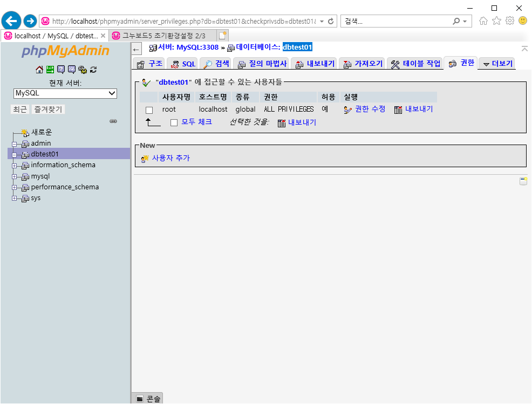This screenshot has height=404, width=532.
Task: Click the database icon next to mysql
Action: point(25,177)
